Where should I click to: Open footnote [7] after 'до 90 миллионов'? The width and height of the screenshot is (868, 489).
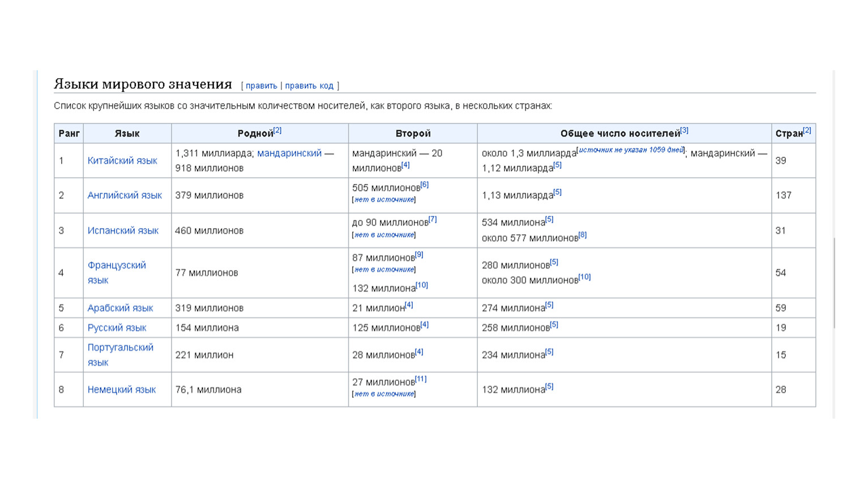tap(433, 220)
